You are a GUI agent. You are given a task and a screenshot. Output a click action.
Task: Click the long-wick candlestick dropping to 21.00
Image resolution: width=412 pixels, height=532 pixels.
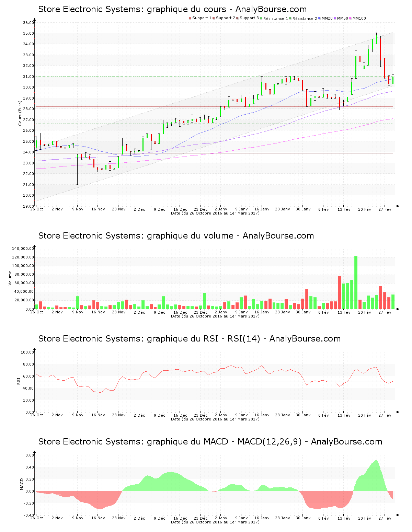77,169
